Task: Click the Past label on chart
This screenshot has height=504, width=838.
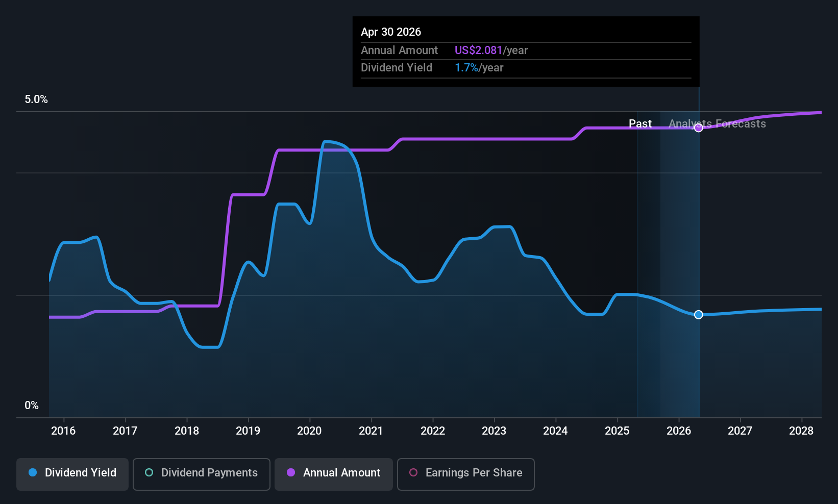Action: click(x=640, y=124)
